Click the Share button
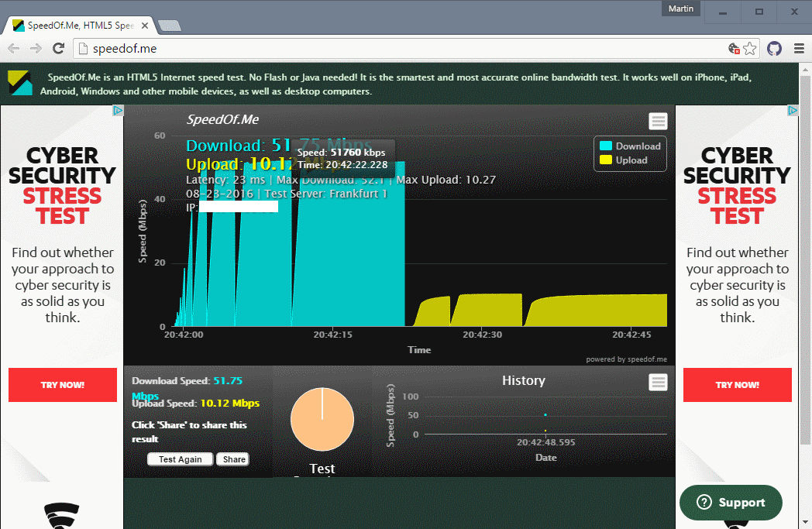 click(234, 459)
